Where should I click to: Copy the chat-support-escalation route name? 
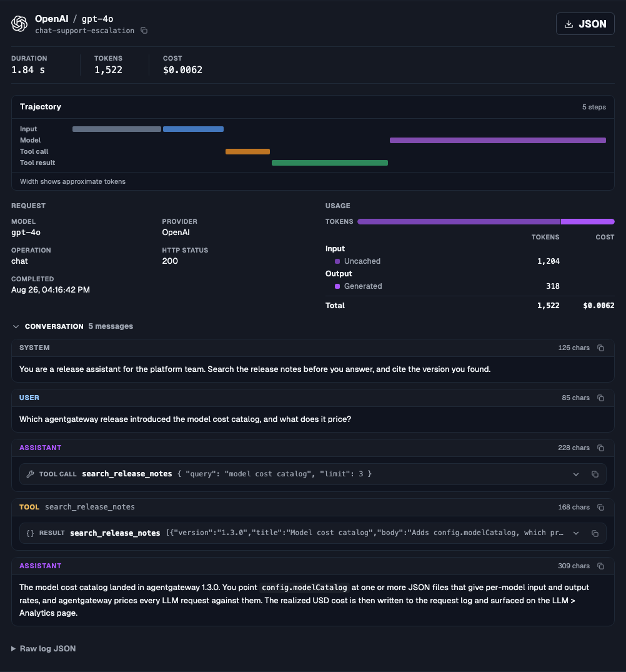coord(144,31)
